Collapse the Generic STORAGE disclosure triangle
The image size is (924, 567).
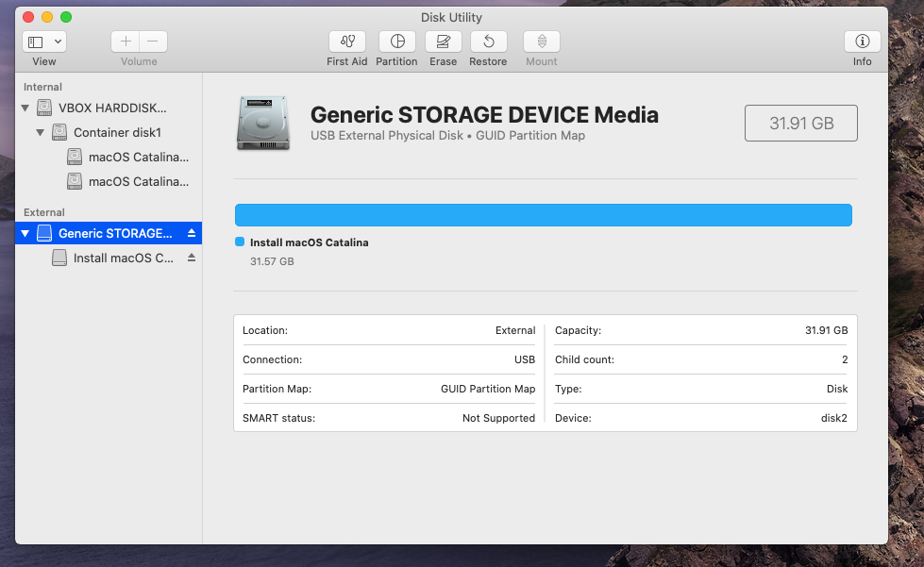pyautogui.click(x=25, y=233)
